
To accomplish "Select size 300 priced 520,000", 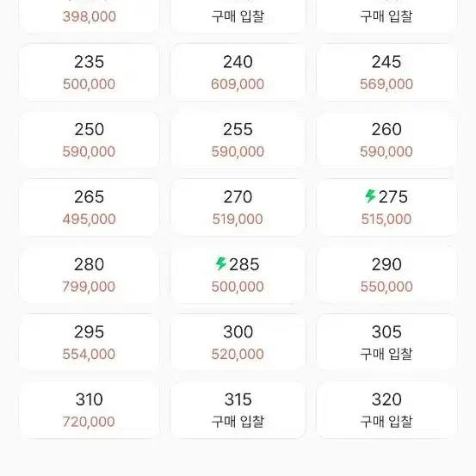I will click(x=238, y=343).
